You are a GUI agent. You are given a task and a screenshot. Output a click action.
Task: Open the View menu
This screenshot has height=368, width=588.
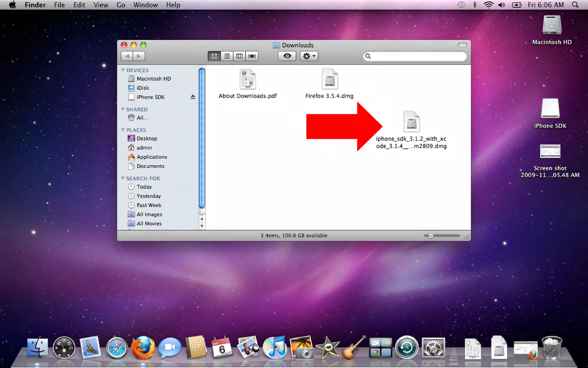click(x=101, y=5)
